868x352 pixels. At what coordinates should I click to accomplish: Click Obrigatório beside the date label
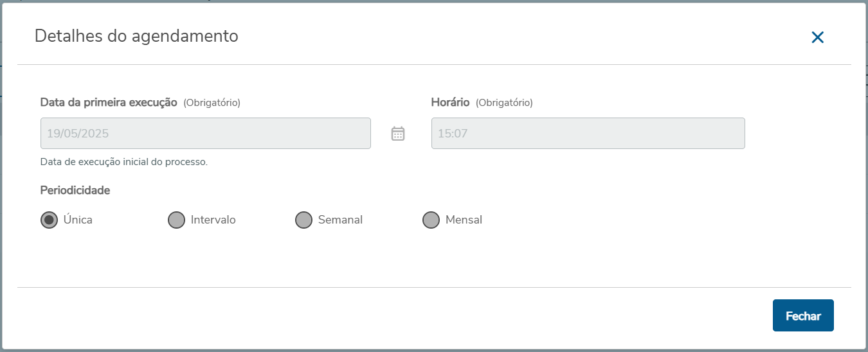coord(212,103)
